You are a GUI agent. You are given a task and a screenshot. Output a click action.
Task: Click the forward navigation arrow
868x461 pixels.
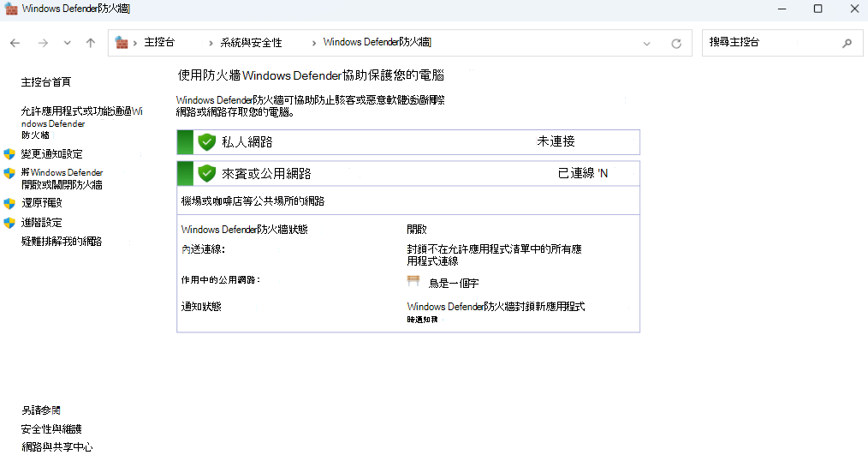pyautogui.click(x=43, y=43)
